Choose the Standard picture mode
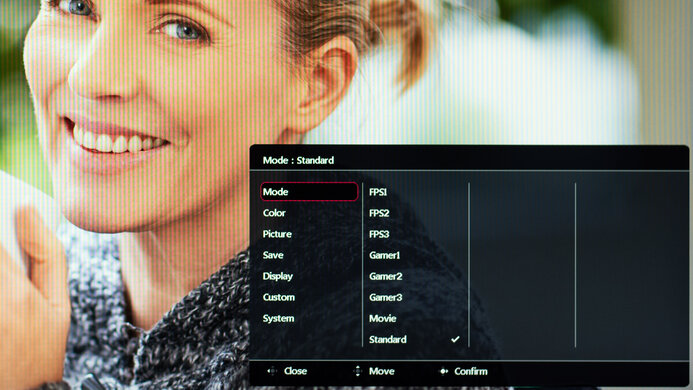693x390 pixels. point(388,340)
